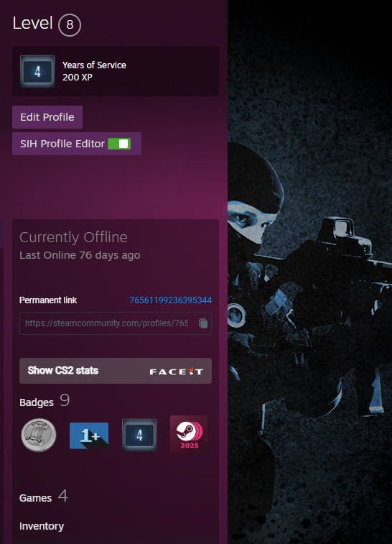Click the Steam ID 76561199236395344 link

pyautogui.click(x=171, y=300)
